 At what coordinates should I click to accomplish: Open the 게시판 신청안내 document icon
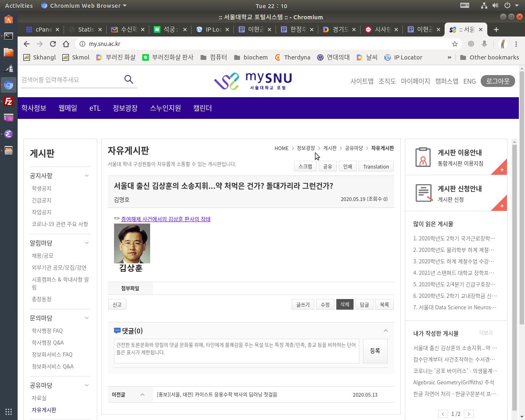[x=424, y=193]
